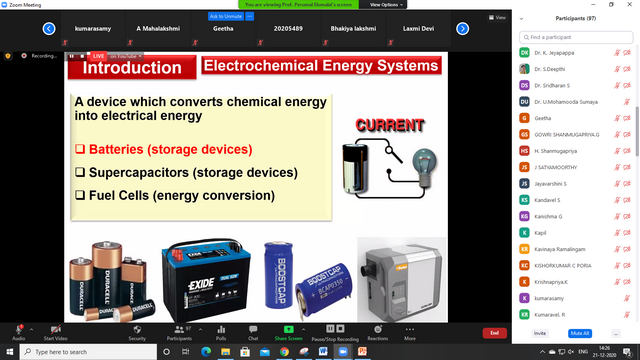This screenshot has width=640, height=360.
Task: Open the Polls icon in toolbar
Action: tap(221, 330)
